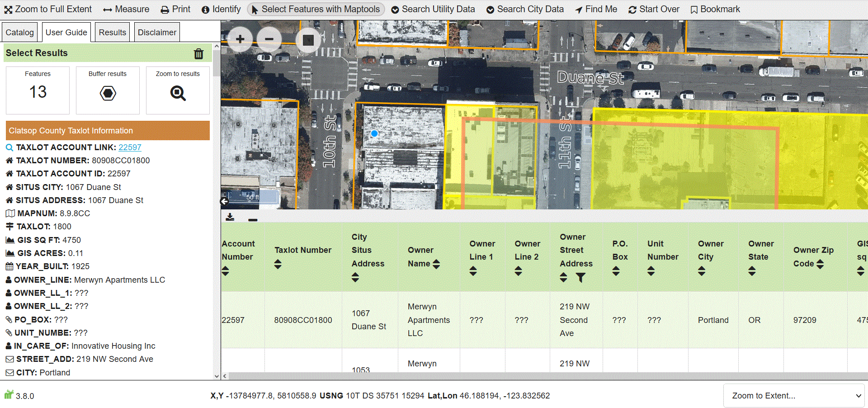Screen dimensions: 868x408
Task: Click the IN_CARE_OF Innovative Housing Inc row
Action: [x=80, y=346]
